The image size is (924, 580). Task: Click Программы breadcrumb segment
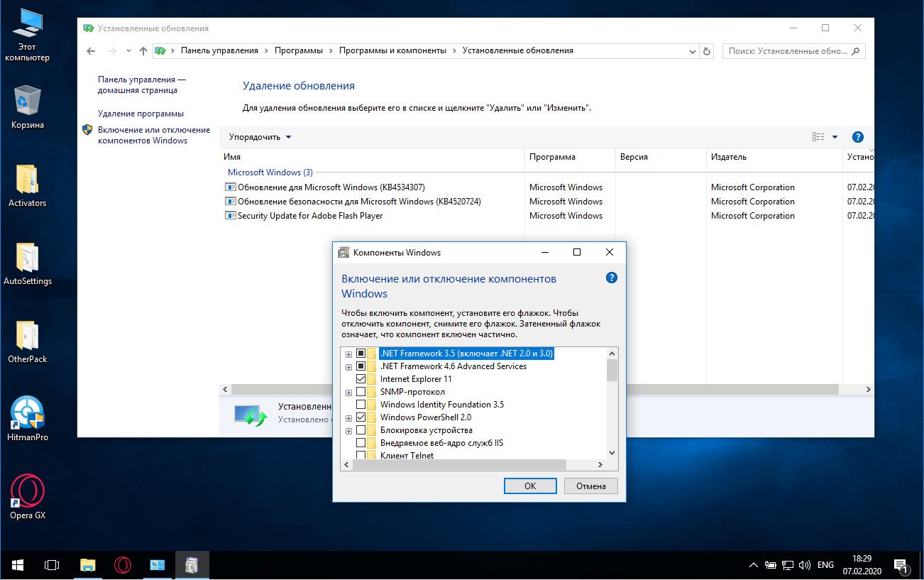tap(298, 50)
